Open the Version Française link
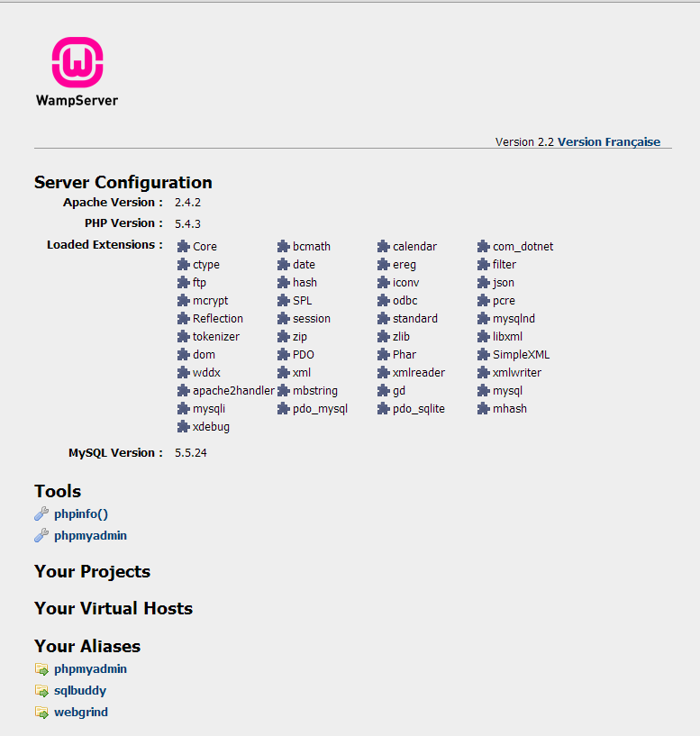Viewport: 700px width, 736px height. [608, 142]
